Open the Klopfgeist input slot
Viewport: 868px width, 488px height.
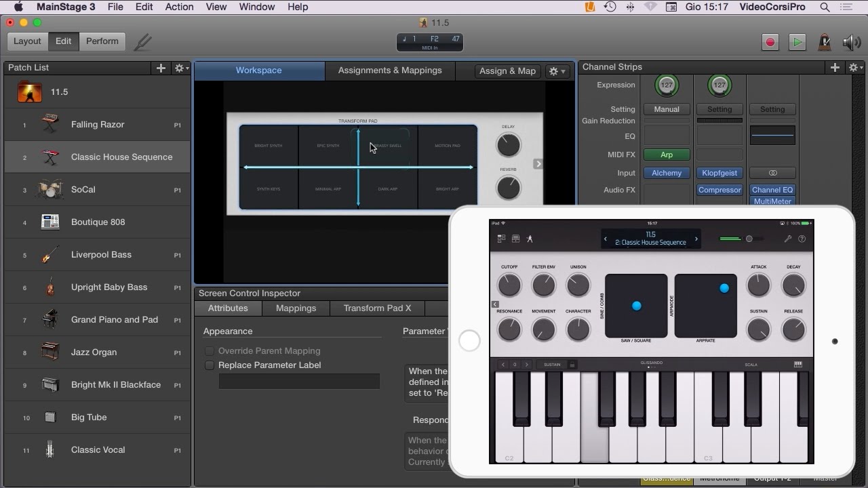[x=719, y=173]
